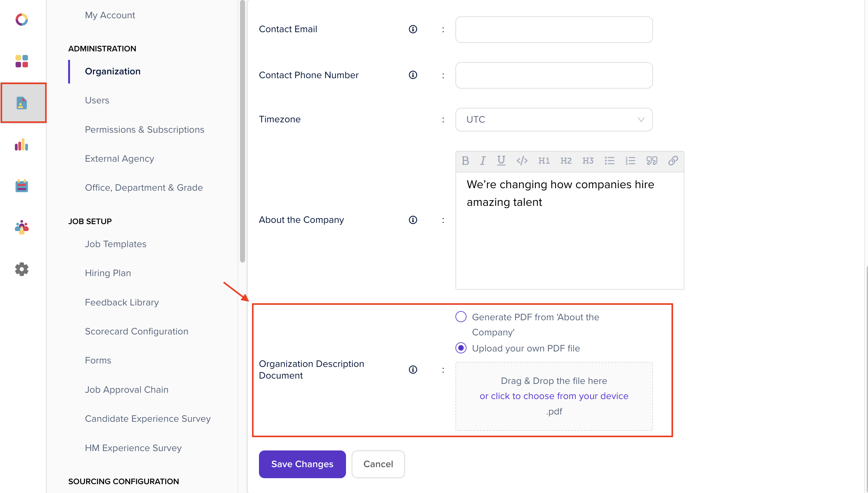Open External Agency settings
The height and width of the screenshot is (493, 868).
[119, 159]
